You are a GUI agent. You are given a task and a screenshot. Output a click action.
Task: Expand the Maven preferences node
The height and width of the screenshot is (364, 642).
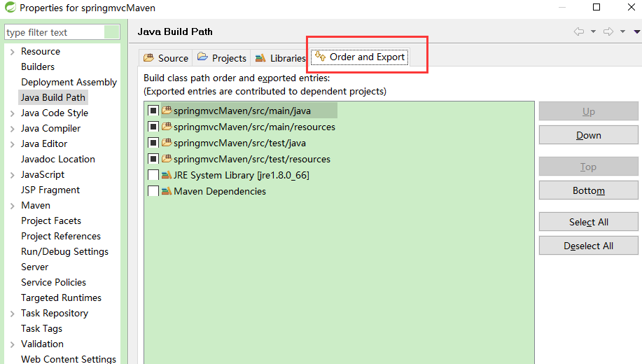point(12,206)
